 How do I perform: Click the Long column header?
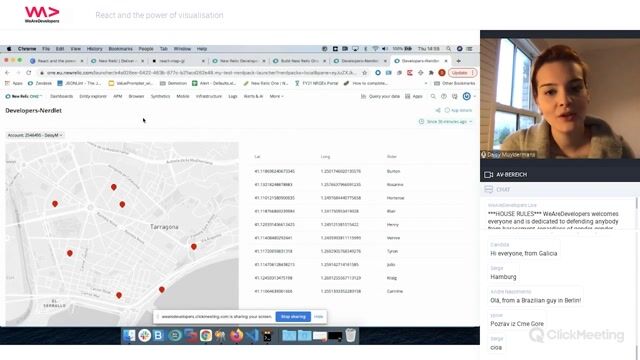pyautogui.click(x=325, y=157)
